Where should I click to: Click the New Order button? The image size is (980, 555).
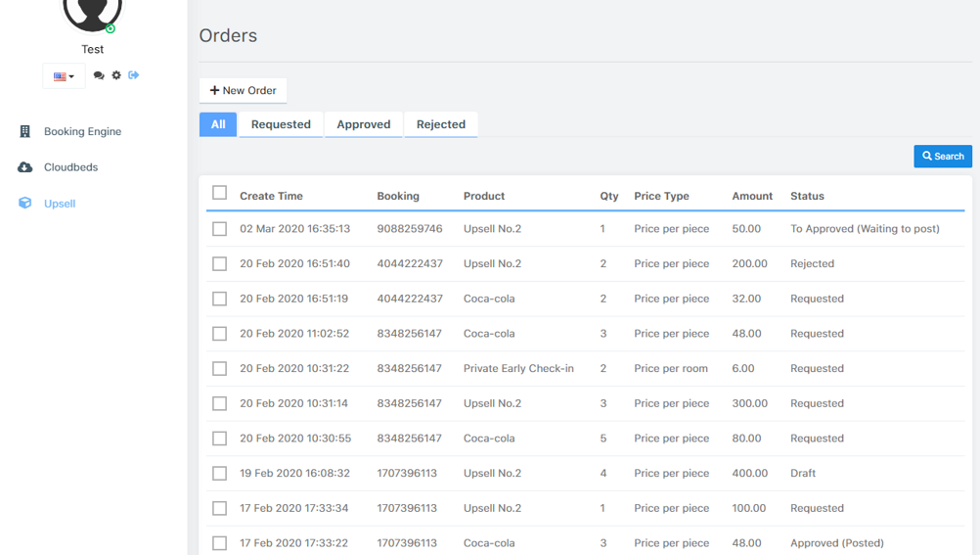[243, 90]
